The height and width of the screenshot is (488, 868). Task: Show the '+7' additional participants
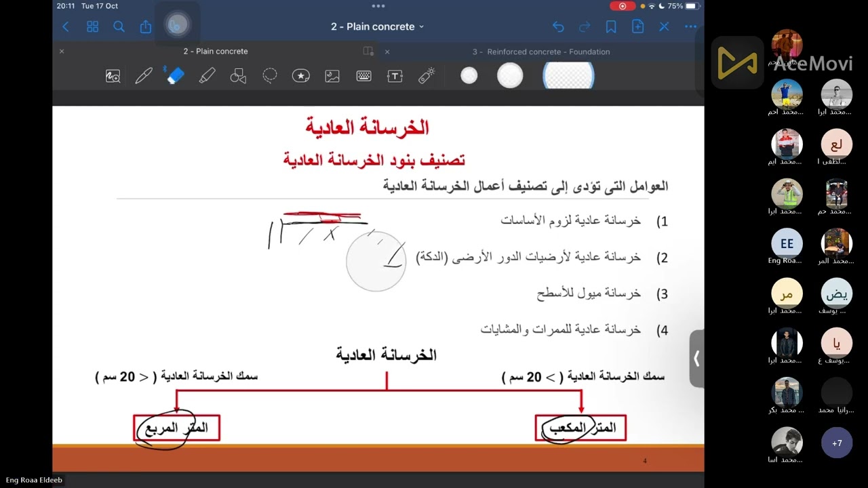(x=836, y=443)
